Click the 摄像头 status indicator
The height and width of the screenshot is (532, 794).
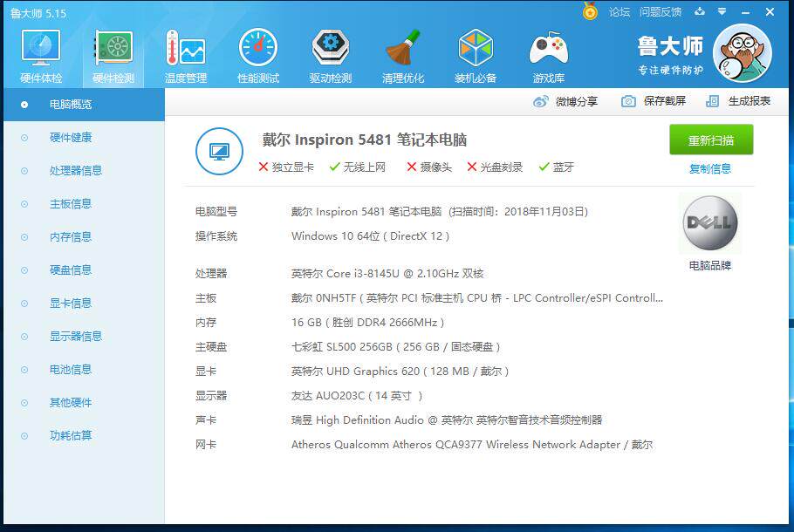429,167
